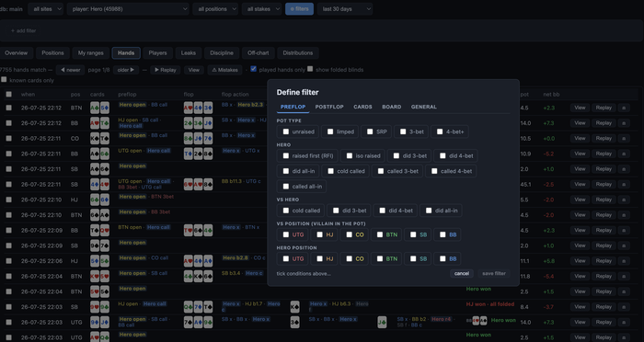Click add filter plus in filter bar
The width and height of the screenshot is (644, 342).
(x=23, y=30)
